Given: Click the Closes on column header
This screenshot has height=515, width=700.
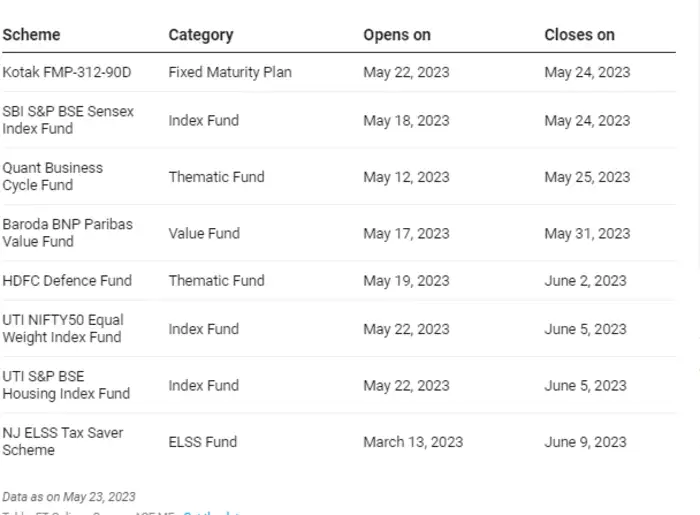Looking at the screenshot, I should point(579,35).
